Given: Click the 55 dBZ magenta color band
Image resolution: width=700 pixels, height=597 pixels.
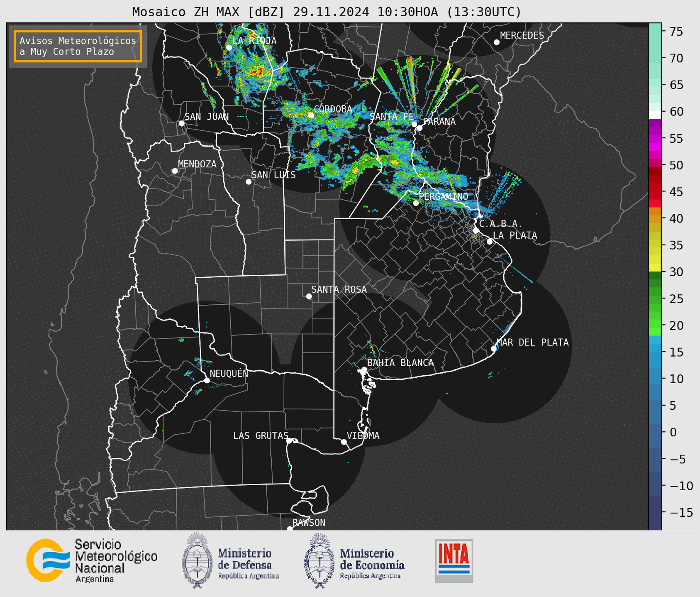Looking at the screenshot, I should pos(655,139).
